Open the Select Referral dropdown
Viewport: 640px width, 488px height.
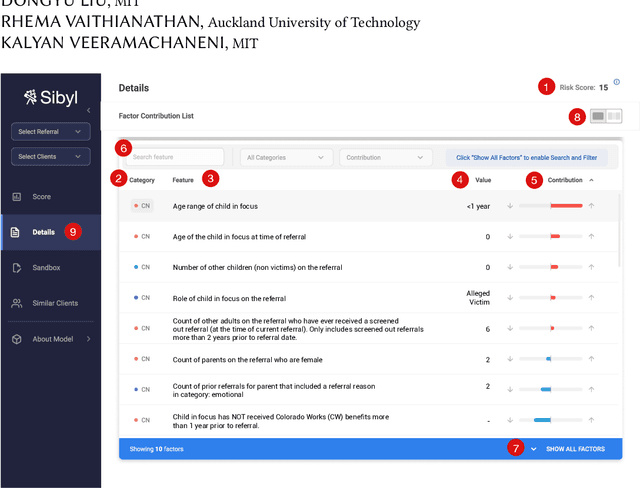pyautogui.click(x=51, y=132)
